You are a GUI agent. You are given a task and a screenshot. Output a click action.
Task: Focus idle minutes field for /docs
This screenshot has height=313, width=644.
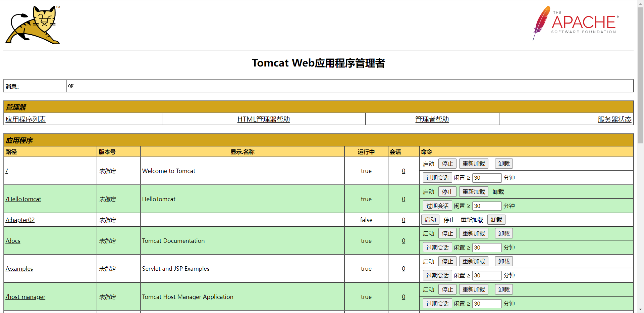coord(487,248)
